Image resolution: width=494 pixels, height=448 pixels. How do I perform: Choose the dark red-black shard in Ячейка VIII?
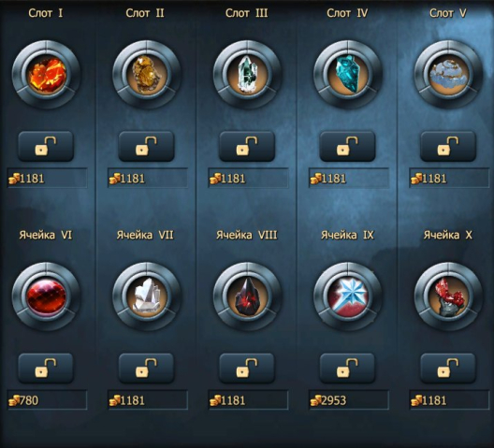tap(247, 296)
